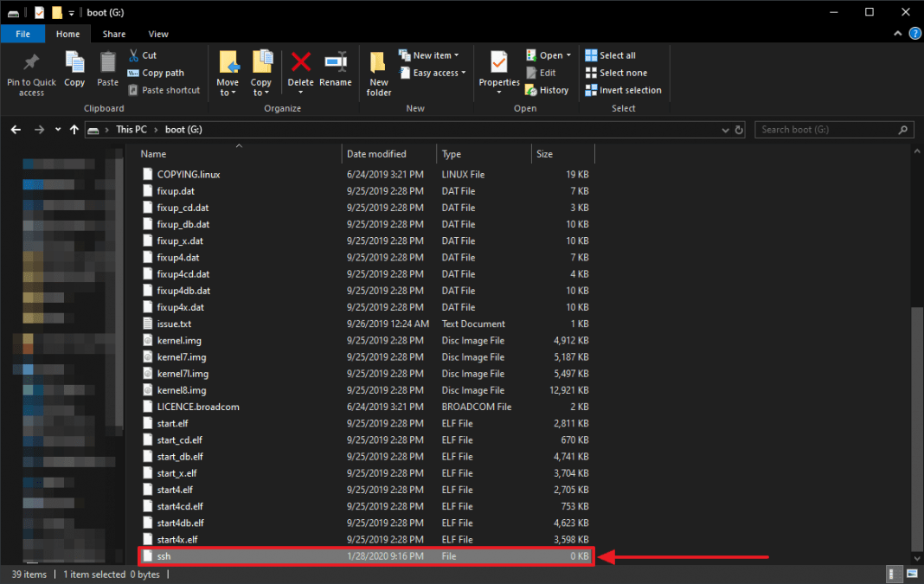This screenshot has width=924, height=584.
Task: Click Select all button
Action: (611, 55)
